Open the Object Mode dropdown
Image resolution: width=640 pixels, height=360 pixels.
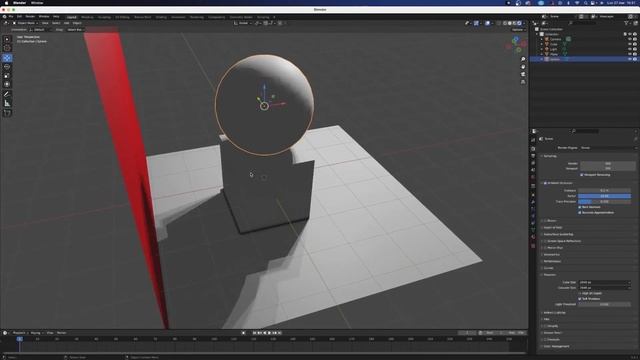click(x=25, y=23)
